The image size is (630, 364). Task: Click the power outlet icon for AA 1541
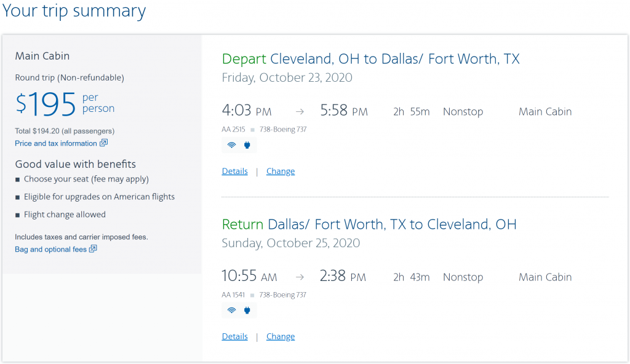pyautogui.click(x=247, y=310)
